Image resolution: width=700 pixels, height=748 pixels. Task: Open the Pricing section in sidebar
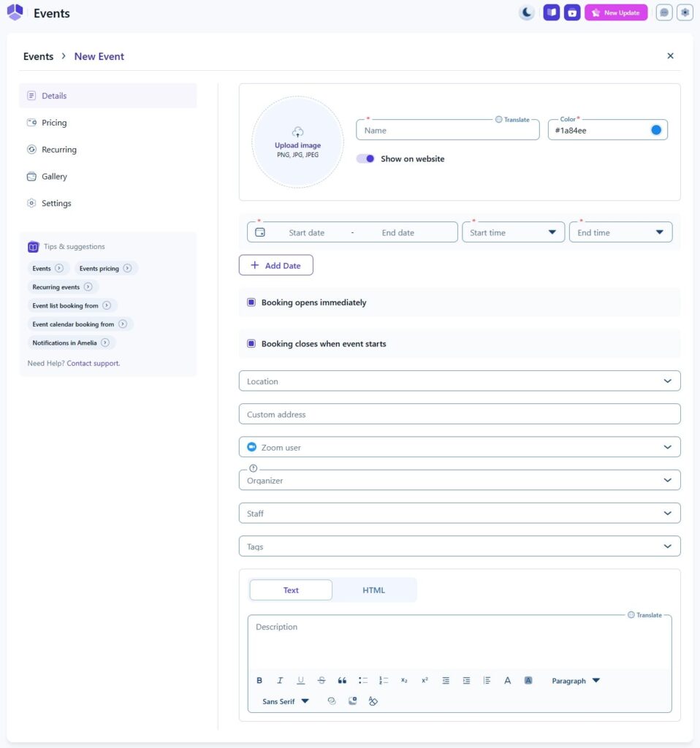(x=54, y=123)
